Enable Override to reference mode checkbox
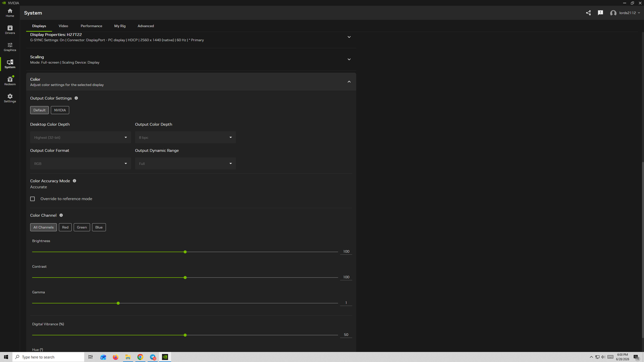The height and width of the screenshot is (362, 644). (33, 199)
